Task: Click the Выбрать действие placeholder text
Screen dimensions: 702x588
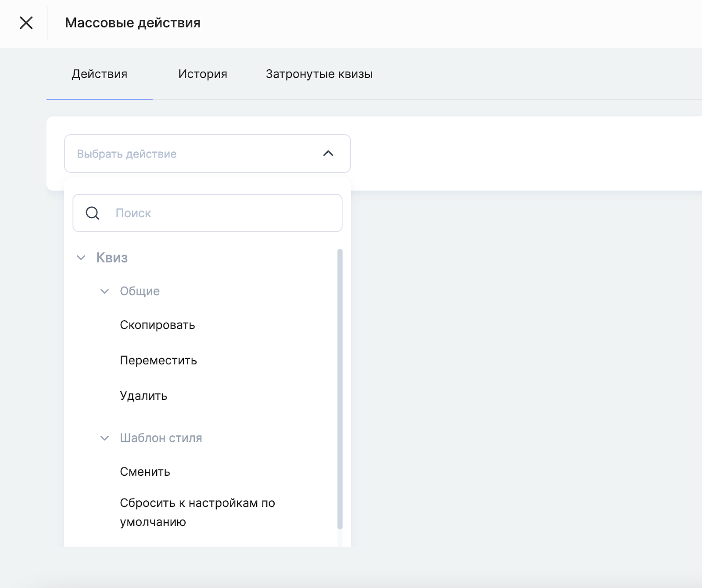Action: click(x=127, y=154)
